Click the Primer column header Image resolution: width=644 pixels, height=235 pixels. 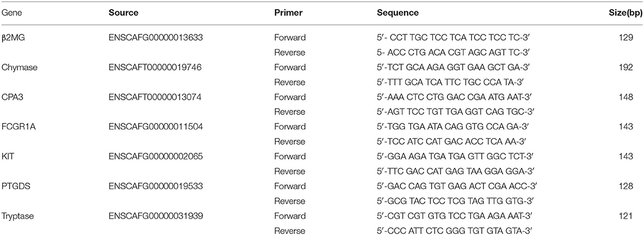pyautogui.click(x=288, y=13)
